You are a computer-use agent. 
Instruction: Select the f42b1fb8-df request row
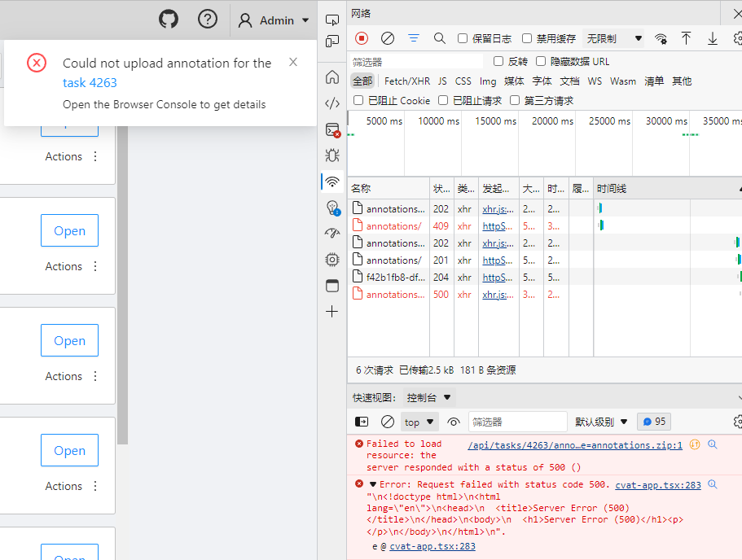[544, 278]
